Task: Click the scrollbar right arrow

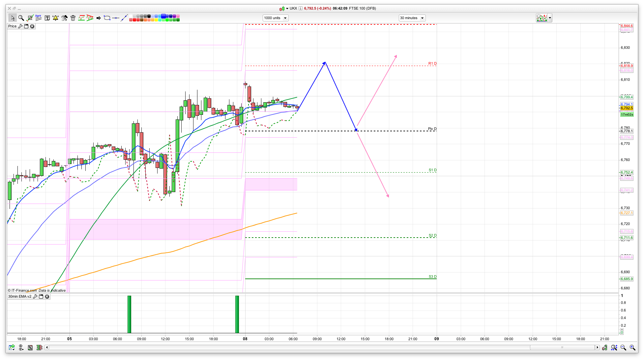Action: click(597, 347)
